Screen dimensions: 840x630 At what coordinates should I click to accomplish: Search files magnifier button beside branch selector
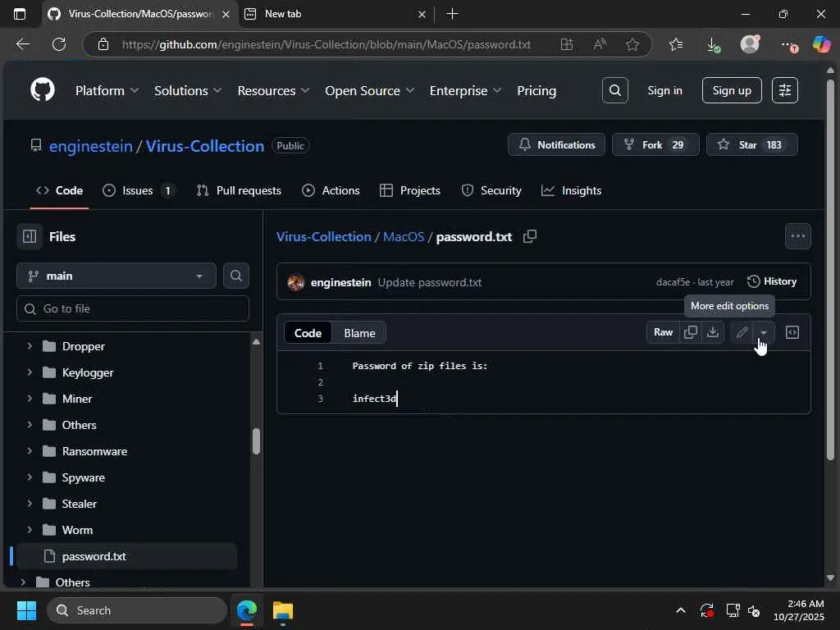235,276
